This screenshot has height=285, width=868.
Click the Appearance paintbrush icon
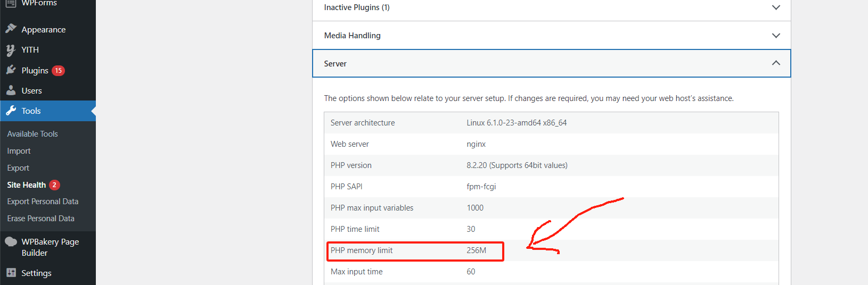pyautogui.click(x=11, y=29)
